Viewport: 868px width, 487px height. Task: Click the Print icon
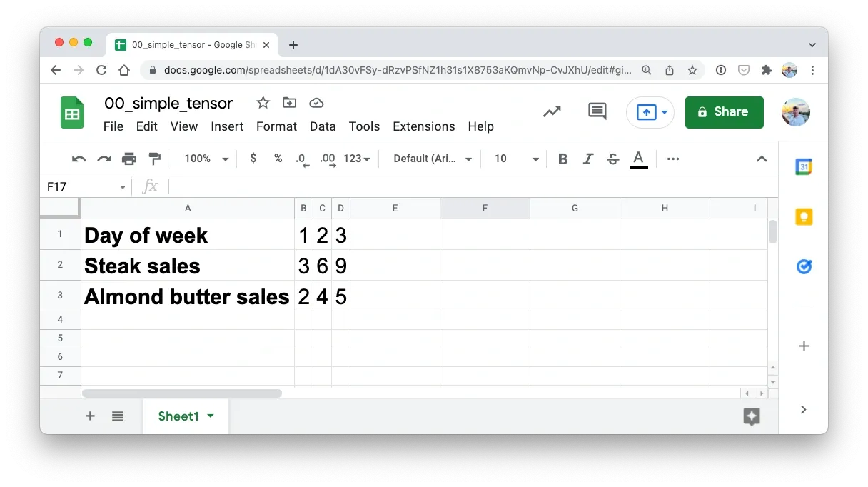point(129,159)
